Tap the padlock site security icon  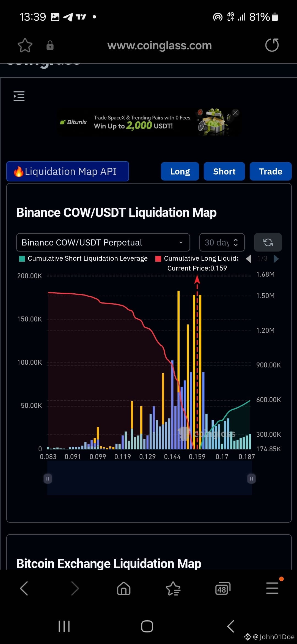coord(50,45)
